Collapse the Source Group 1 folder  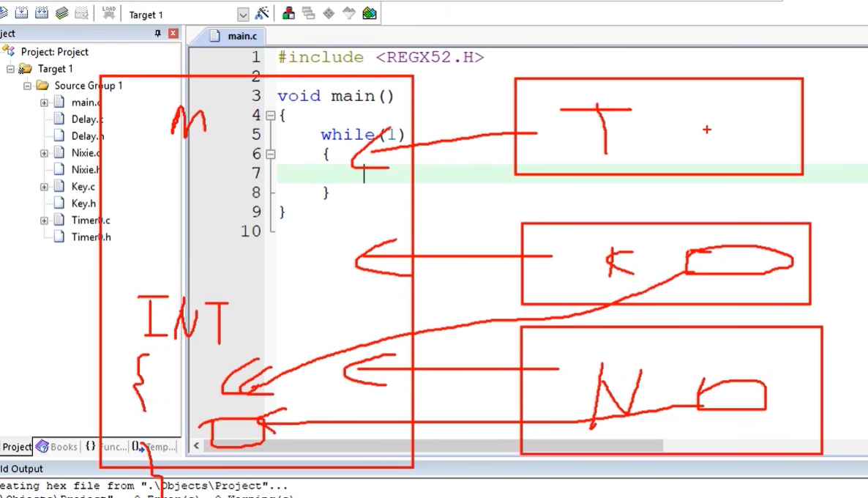click(x=27, y=86)
